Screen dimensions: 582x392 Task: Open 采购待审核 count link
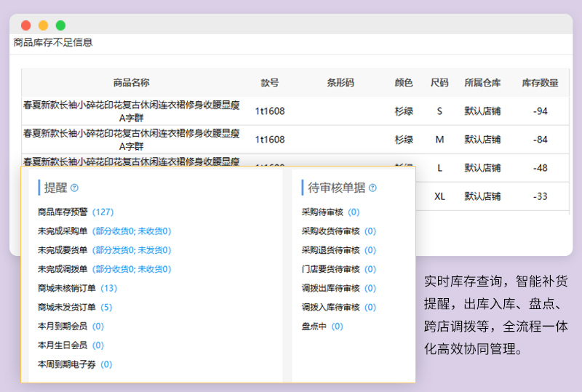[x=354, y=212]
